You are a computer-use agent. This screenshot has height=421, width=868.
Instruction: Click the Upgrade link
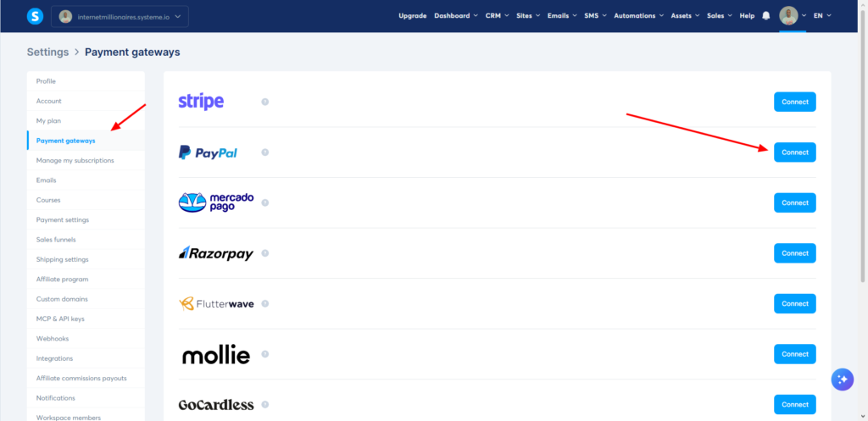412,16
